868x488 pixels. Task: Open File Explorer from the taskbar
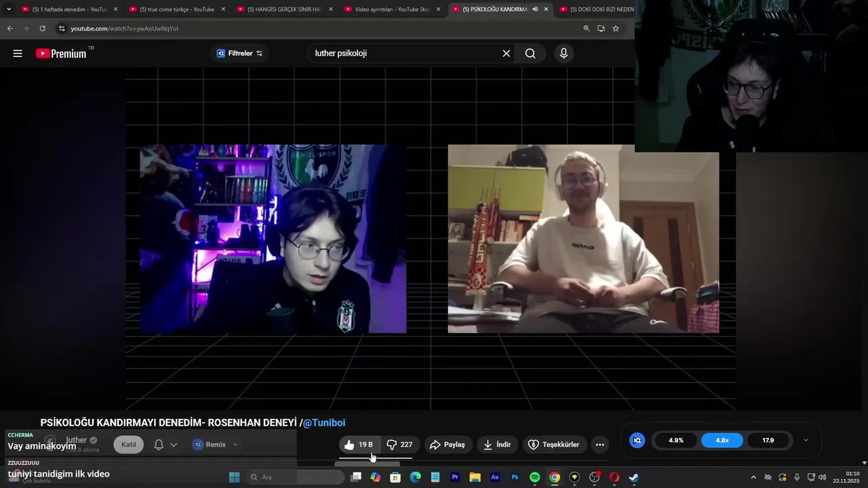(x=475, y=477)
